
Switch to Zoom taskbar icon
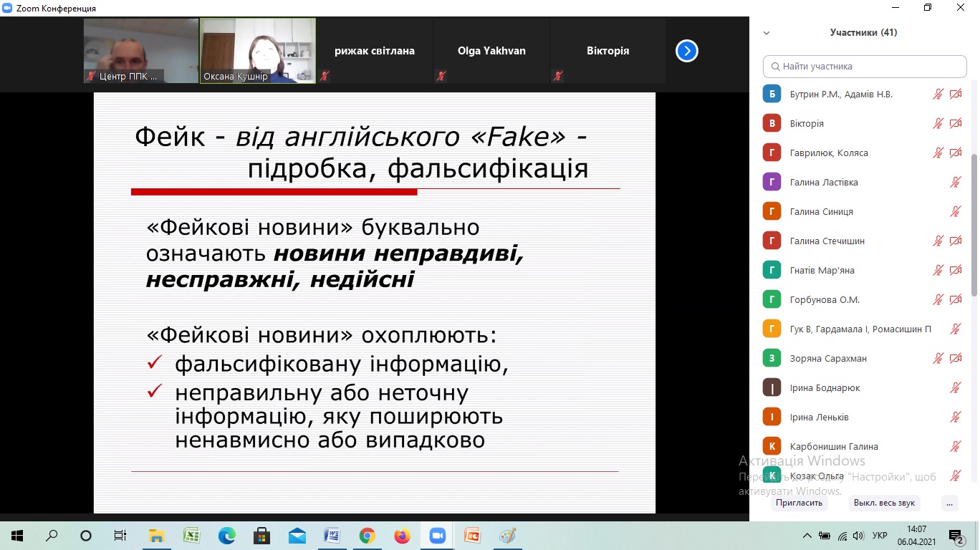(x=437, y=536)
